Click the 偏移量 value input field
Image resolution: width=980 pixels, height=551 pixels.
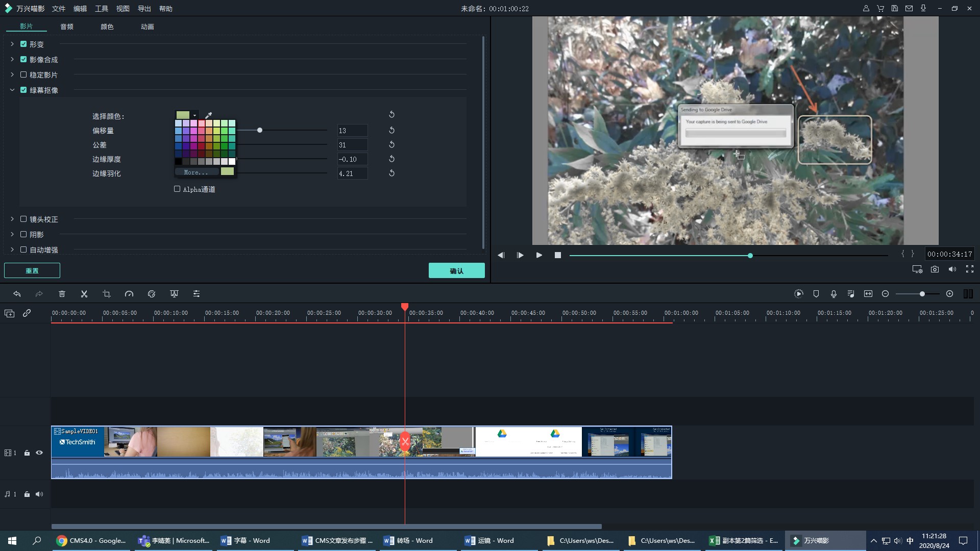352,131
